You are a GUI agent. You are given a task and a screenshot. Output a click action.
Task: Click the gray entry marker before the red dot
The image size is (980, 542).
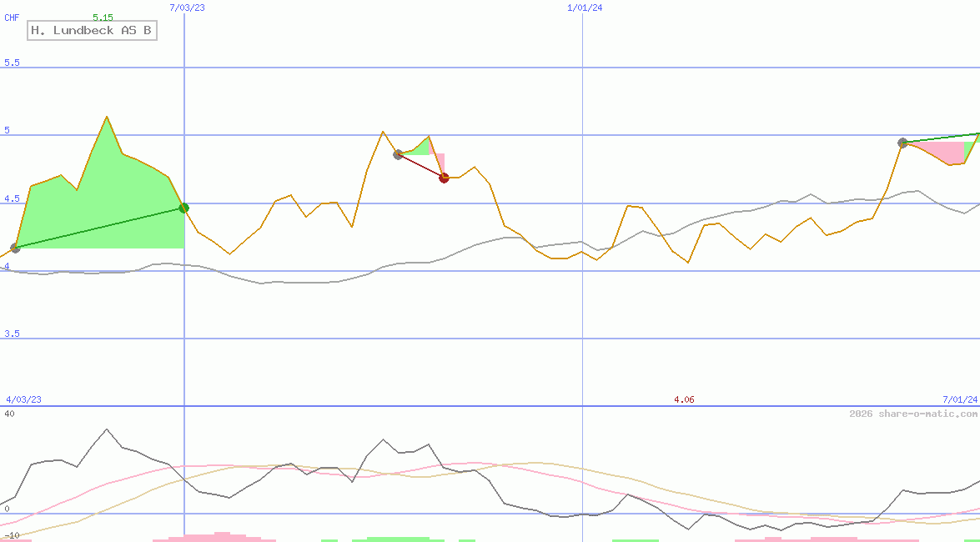point(398,154)
